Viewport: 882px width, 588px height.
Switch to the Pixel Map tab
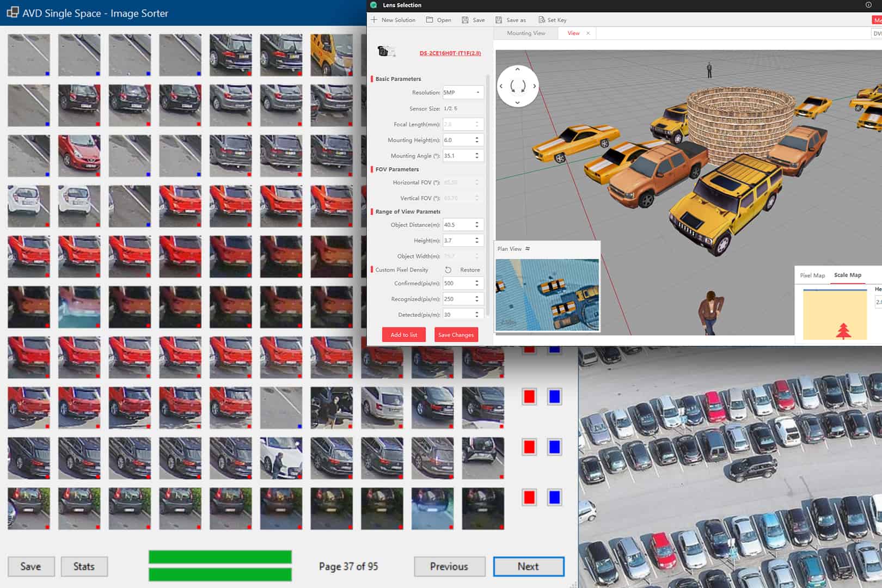point(812,275)
